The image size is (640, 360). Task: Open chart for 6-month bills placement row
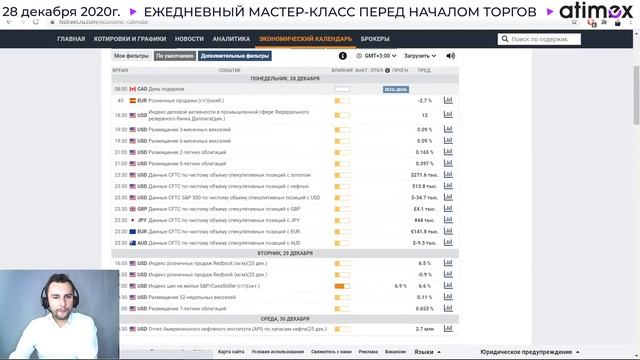[x=448, y=140]
